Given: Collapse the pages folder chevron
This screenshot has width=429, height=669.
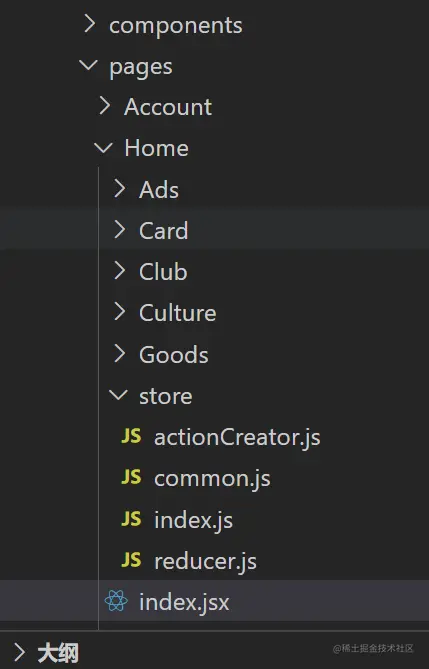Looking at the screenshot, I should 88,65.
